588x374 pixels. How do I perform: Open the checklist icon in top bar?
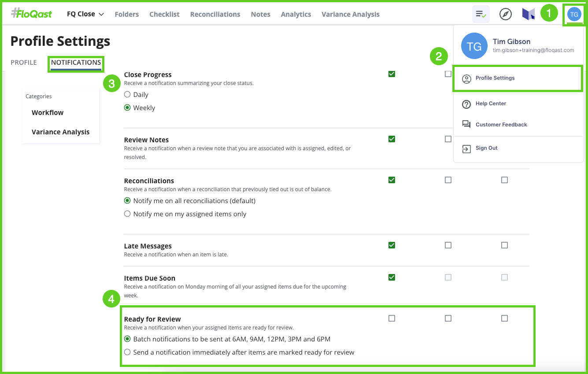coord(481,14)
